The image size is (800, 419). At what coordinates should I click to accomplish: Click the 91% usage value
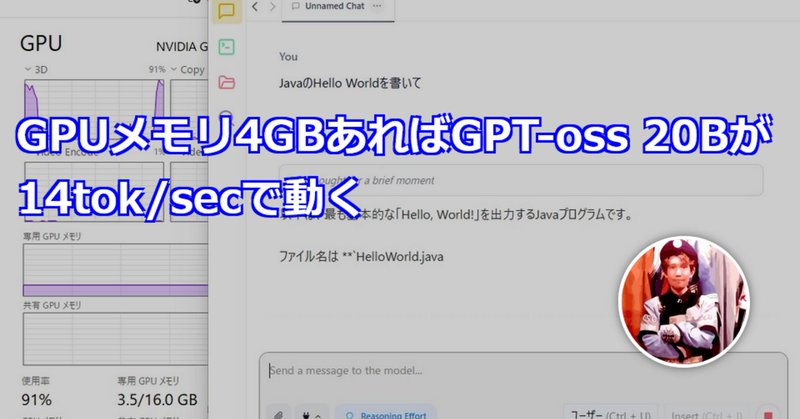[36, 400]
